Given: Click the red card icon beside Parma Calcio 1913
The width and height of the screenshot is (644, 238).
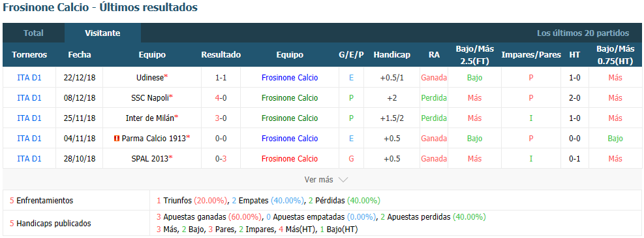Looking at the screenshot, I should pyautogui.click(x=117, y=139).
